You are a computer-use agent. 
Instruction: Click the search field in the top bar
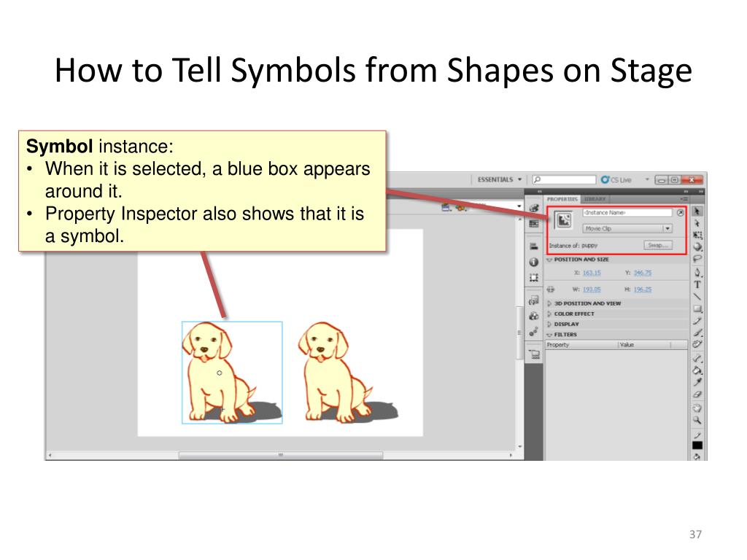564,179
